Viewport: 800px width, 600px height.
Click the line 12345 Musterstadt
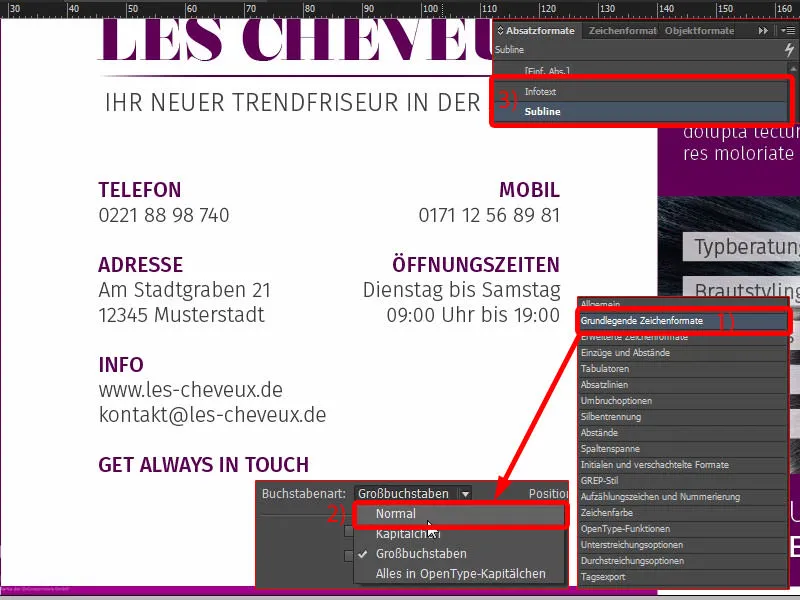coord(181,315)
